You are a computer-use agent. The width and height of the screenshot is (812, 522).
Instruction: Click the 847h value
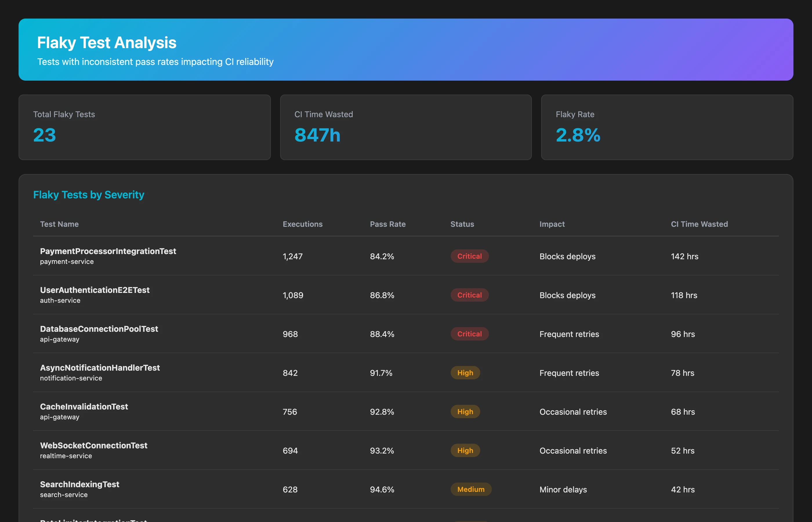coord(318,135)
